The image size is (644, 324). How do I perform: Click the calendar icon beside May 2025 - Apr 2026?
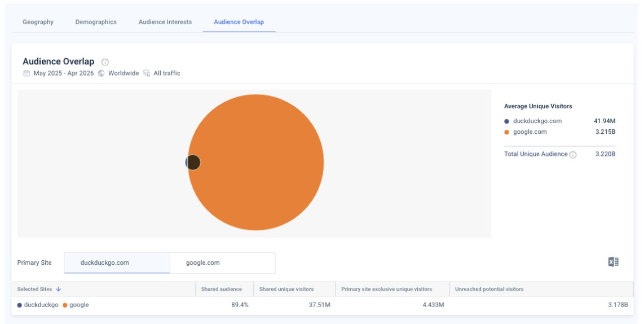27,73
